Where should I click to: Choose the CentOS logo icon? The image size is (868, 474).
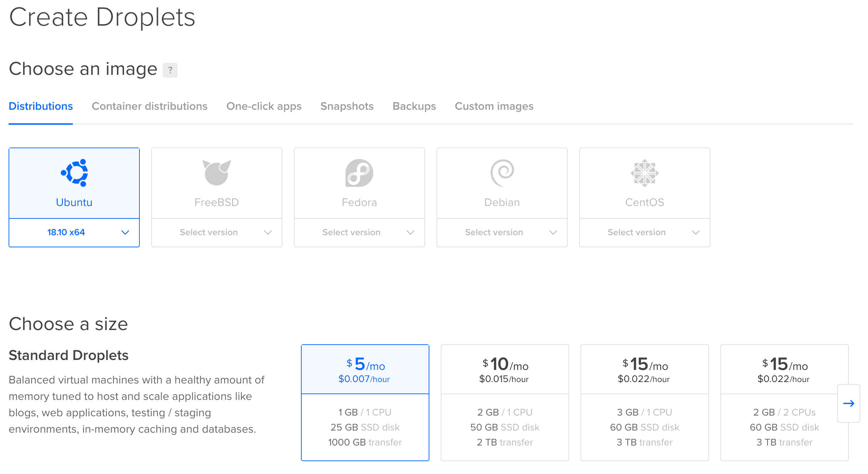pos(645,173)
